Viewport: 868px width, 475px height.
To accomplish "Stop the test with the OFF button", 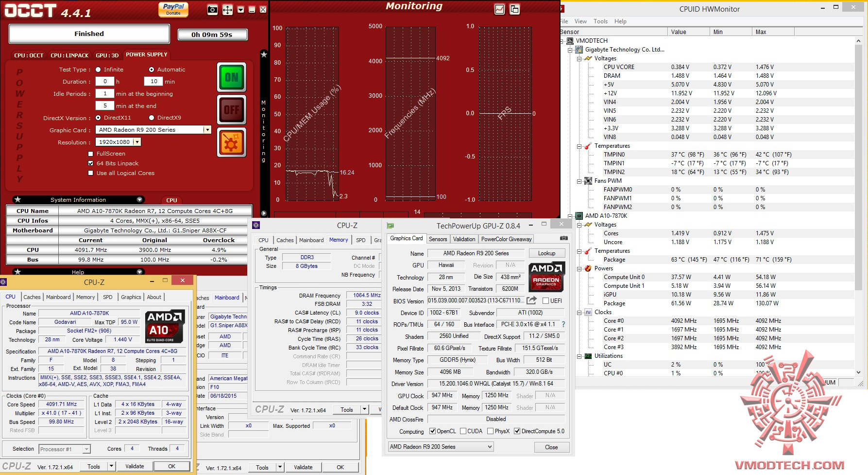I will 232,110.
